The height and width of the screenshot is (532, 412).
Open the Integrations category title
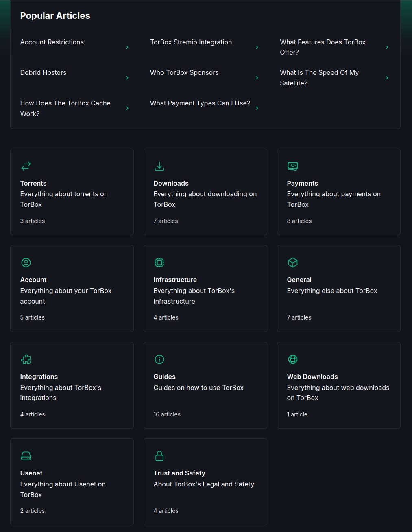click(39, 377)
